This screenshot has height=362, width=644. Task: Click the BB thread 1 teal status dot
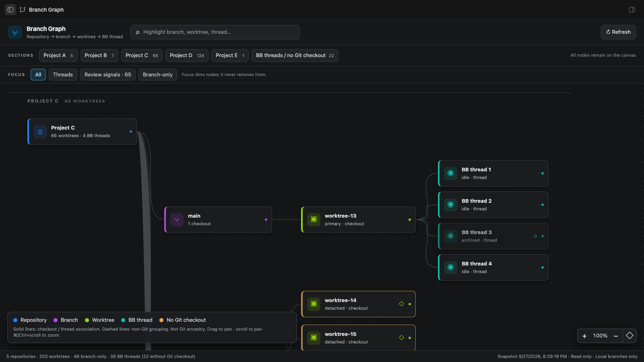pyautogui.click(x=543, y=173)
